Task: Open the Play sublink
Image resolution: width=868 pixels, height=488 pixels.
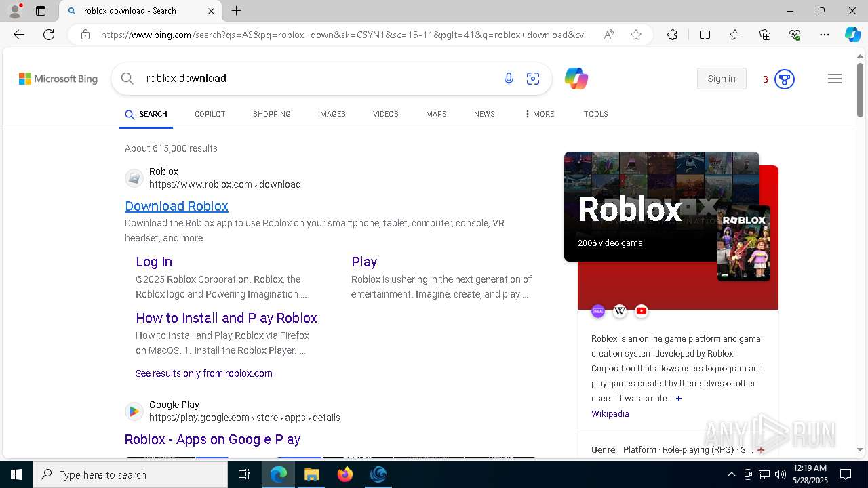Action: pos(364,262)
